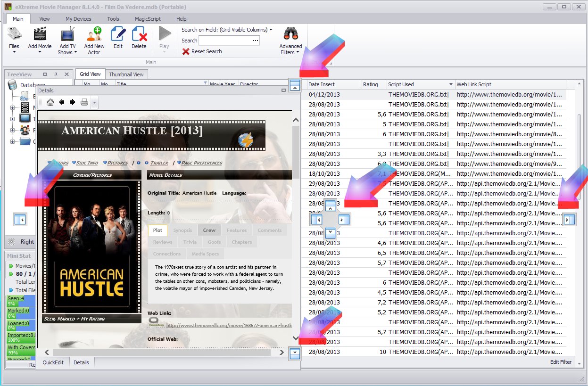Click inside the Search text field
This screenshot has width=588, height=386.
[225, 41]
